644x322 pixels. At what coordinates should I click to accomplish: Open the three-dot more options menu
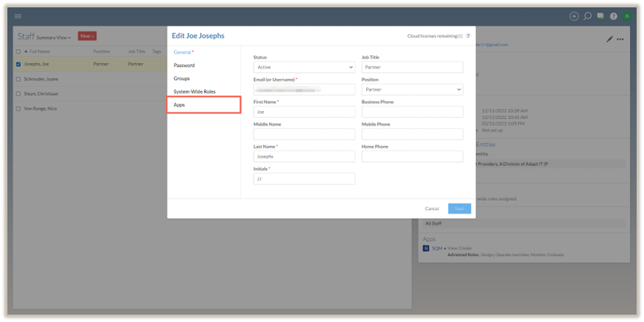(x=621, y=39)
